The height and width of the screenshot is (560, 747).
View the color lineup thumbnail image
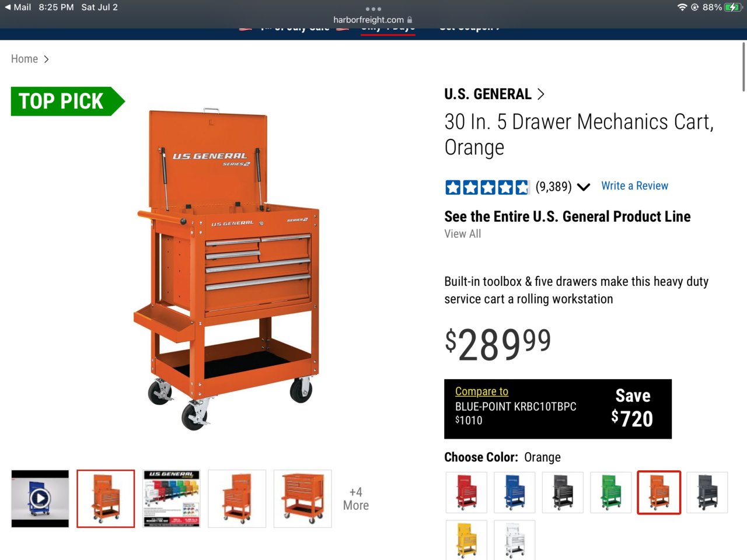click(172, 499)
